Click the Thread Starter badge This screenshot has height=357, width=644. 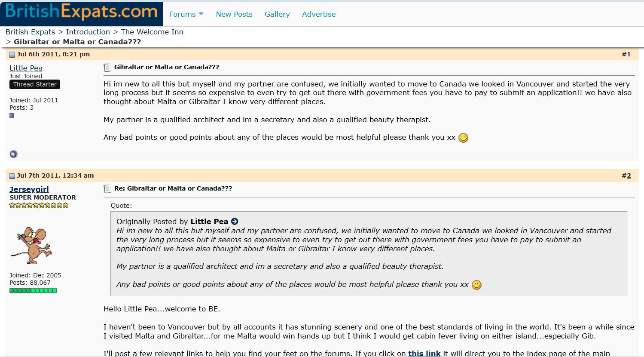pyautogui.click(x=35, y=84)
